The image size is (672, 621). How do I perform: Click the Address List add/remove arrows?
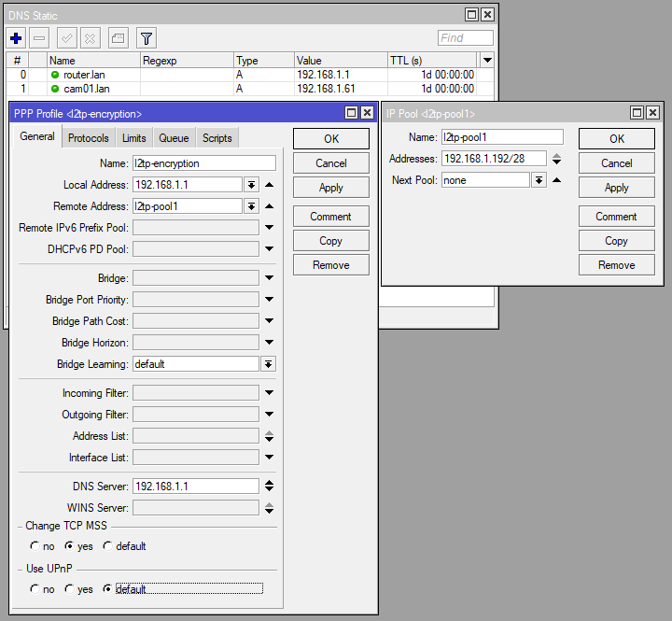(x=269, y=436)
